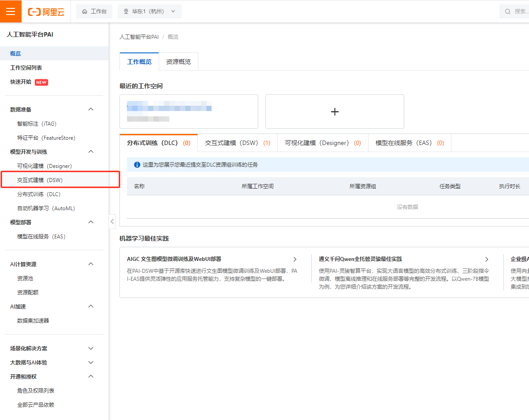Collapse the 模型开发与训练 section

coord(91,152)
